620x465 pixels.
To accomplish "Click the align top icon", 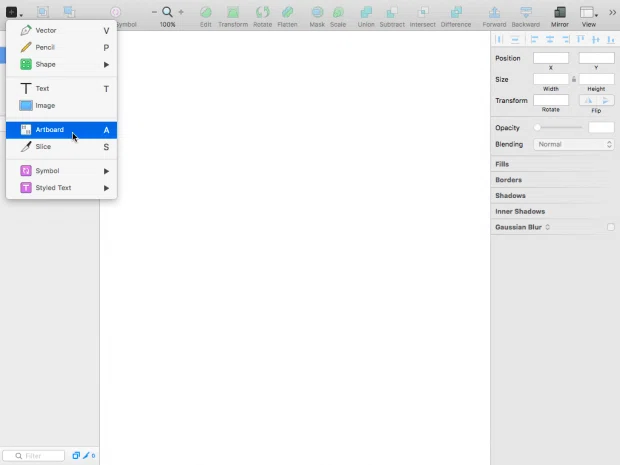I will tap(580, 40).
